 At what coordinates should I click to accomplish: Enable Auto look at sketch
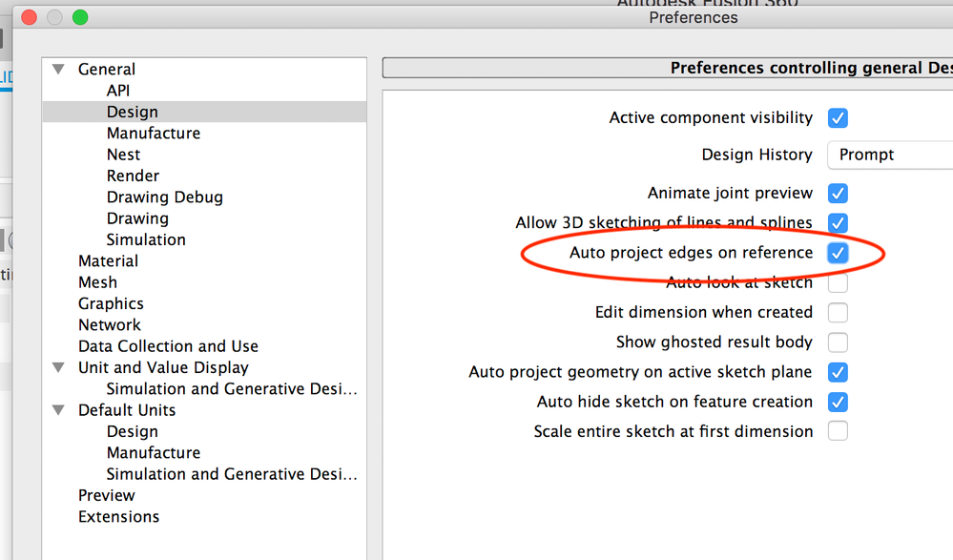pos(838,282)
